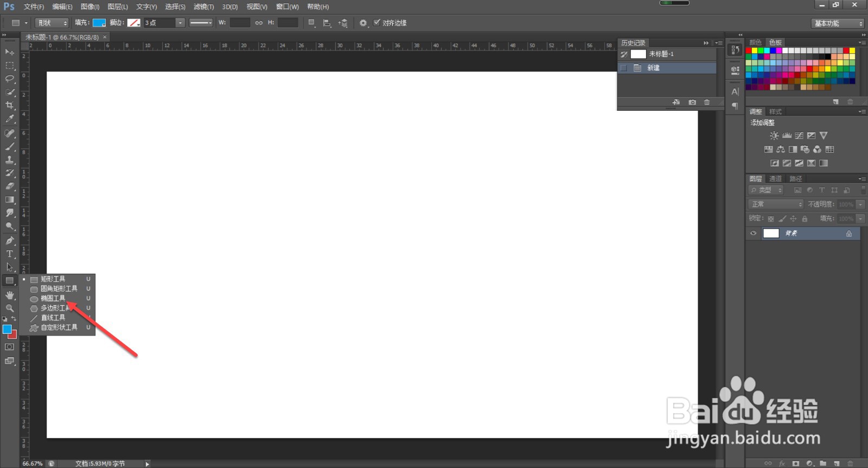Viewport: 868px width, 468px height.
Task: Open the workspace dropdown 基本功能
Action: coord(838,23)
